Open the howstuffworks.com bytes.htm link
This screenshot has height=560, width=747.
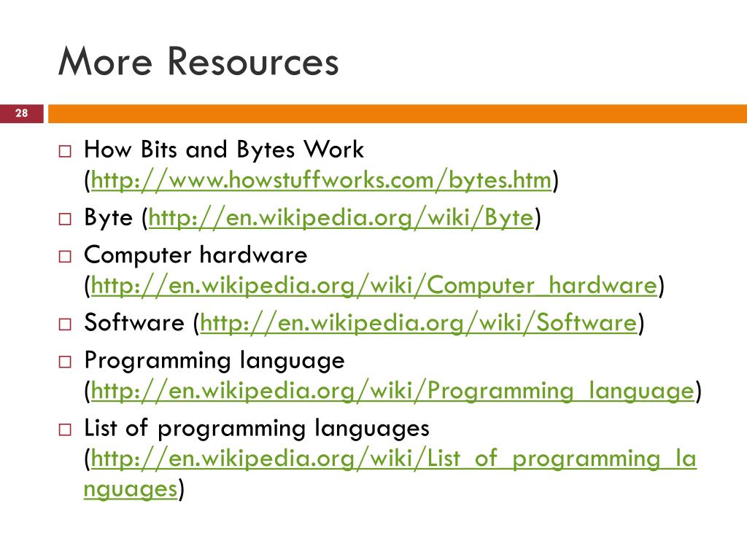click(x=321, y=181)
